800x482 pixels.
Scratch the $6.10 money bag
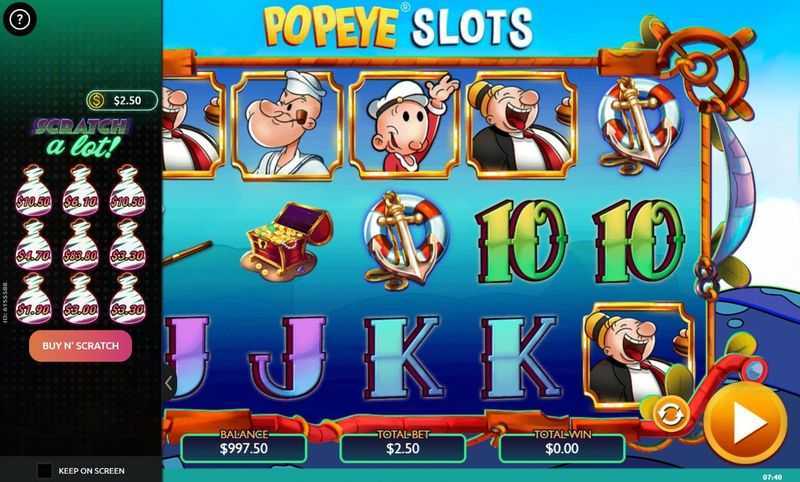80,191
